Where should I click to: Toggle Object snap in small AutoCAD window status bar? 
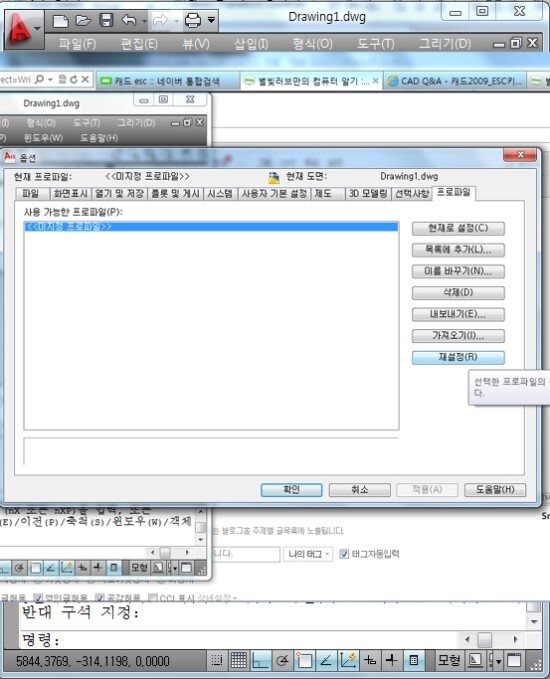tap(36, 567)
